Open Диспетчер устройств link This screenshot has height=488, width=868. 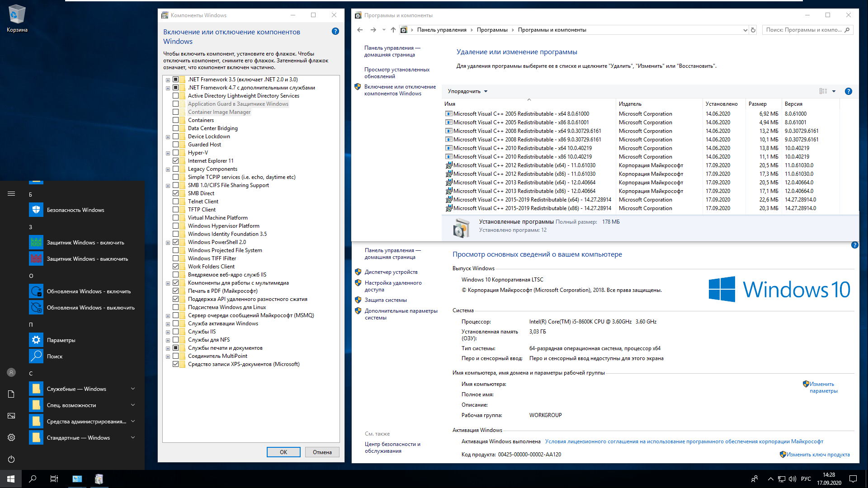point(391,272)
